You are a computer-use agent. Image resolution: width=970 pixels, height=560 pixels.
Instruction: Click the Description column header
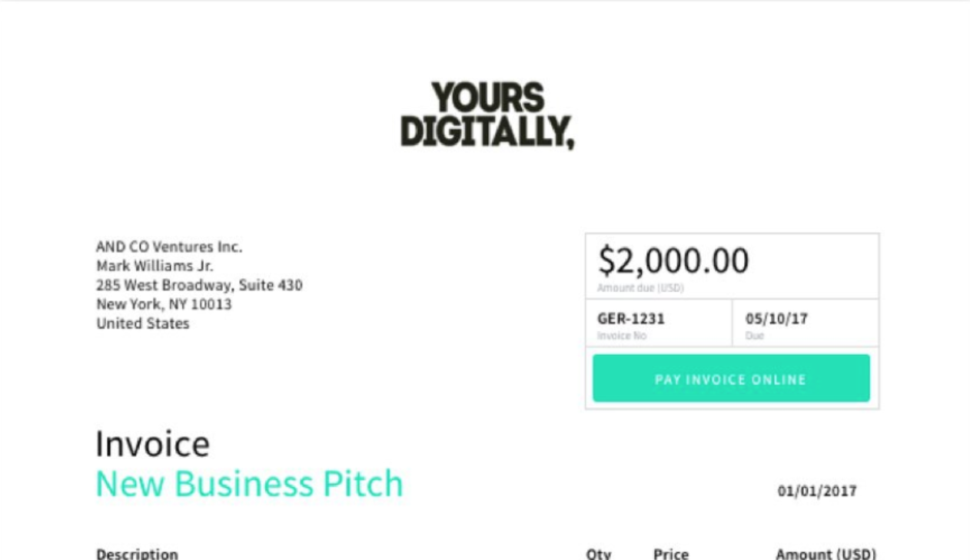pos(137,554)
